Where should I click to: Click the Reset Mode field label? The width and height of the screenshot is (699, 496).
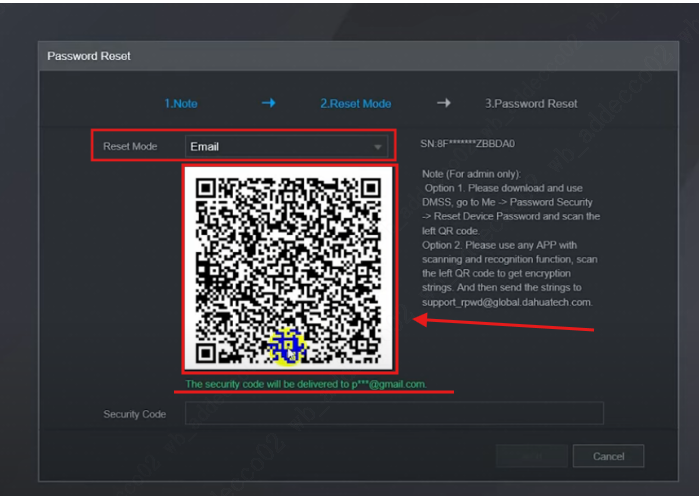tap(130, 147)
